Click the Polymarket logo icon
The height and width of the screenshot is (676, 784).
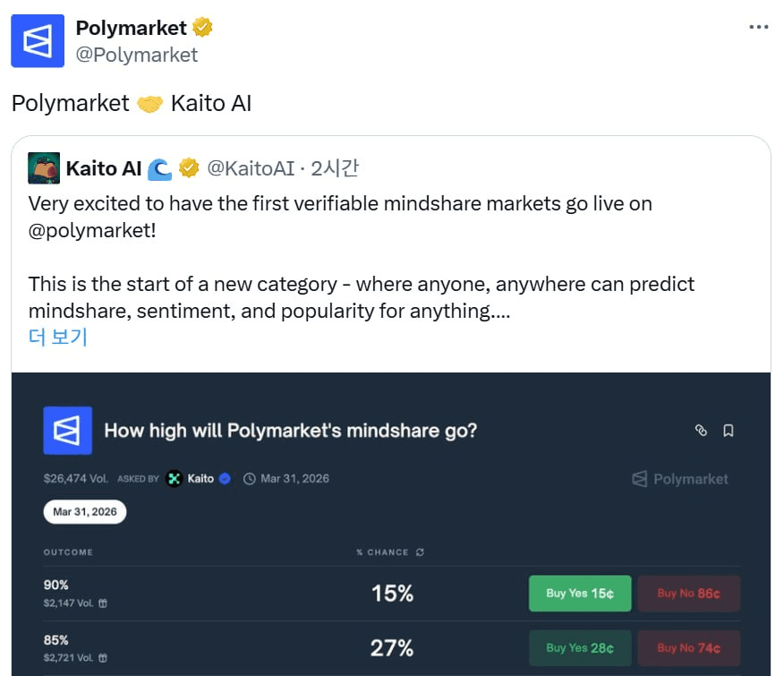click(x=67, y=430)
